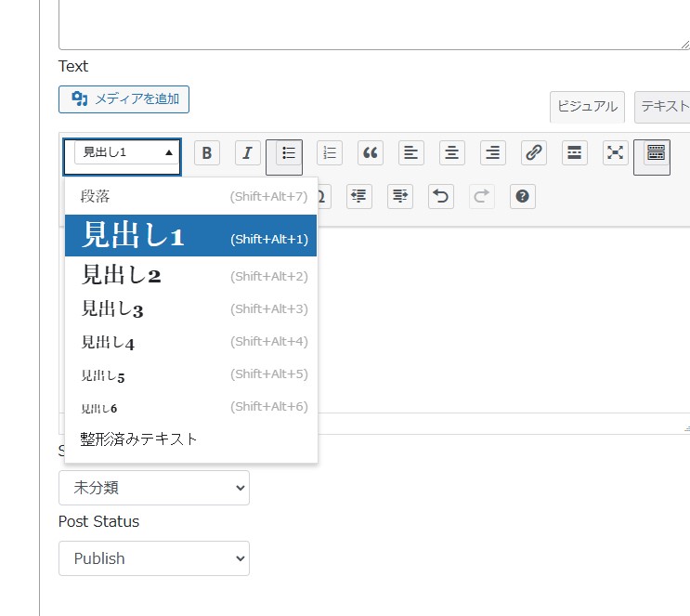Image resolution: width=690 pixels, height=616 pixels.
Task: Switch to the ビジュアル editor tab
Action: point(587,107)
